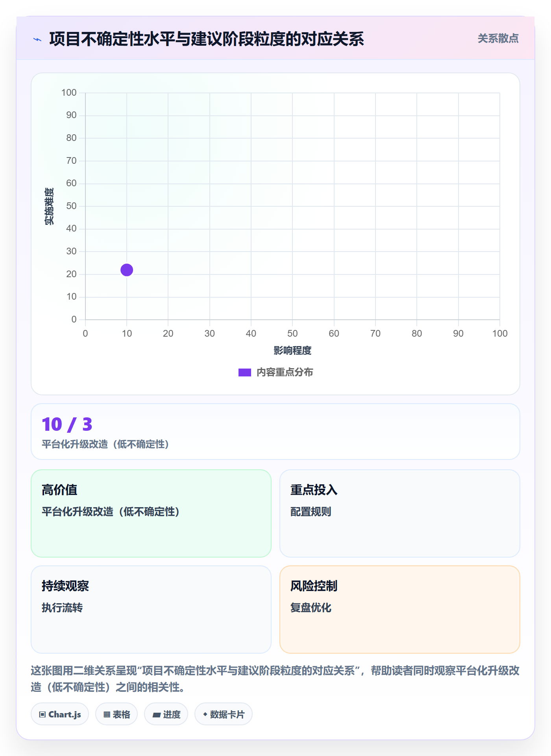Click the x-axis tick label 50
The height and width of the screenshot is (756, 551).
click(x=292, y=334)
